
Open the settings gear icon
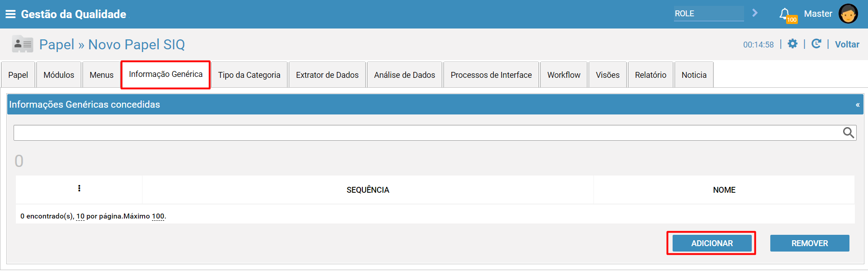pyautogui.click(x=792, y=44)
